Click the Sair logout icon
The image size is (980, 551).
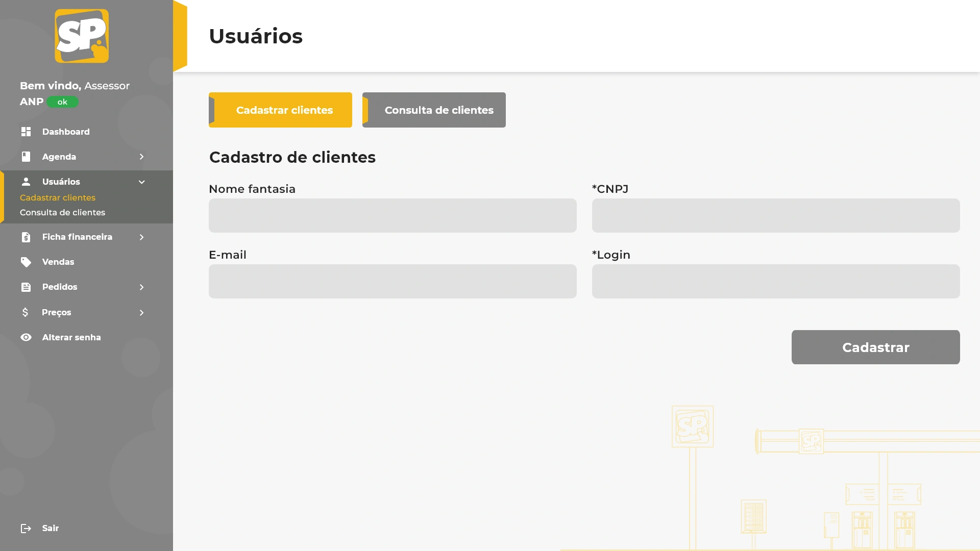click(26, 529)
